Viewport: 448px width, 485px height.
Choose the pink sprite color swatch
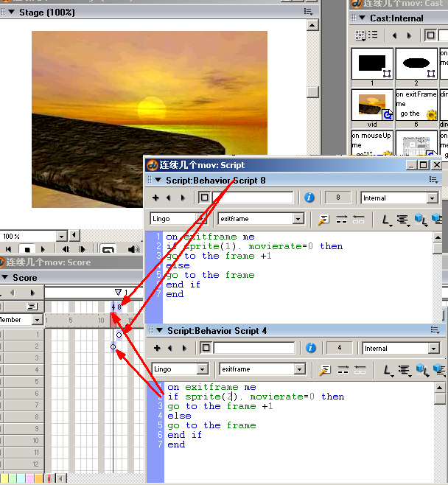click(30, 479)
